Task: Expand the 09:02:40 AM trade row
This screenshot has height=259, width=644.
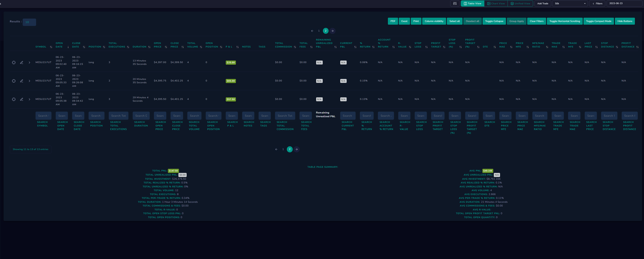Action: (29, 63)
